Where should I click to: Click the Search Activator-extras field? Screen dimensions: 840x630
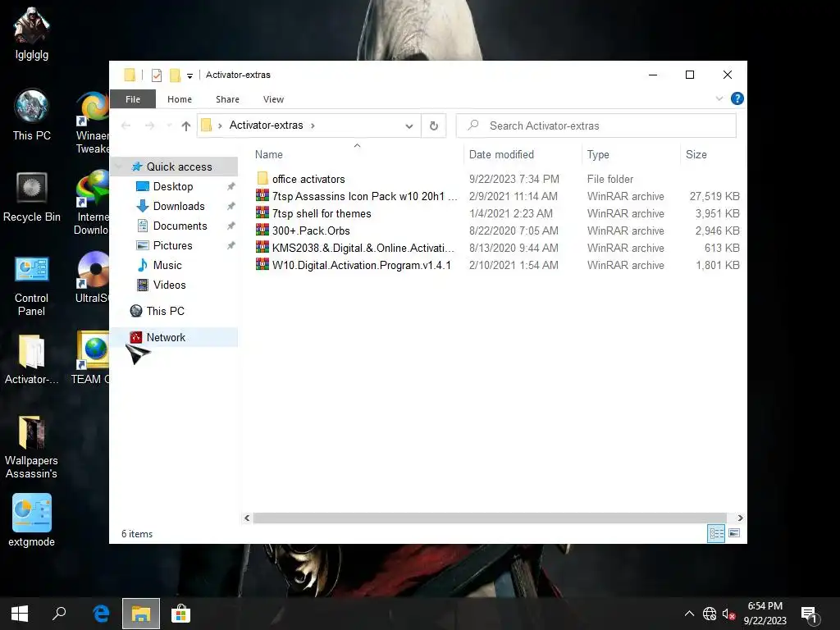(596, 126)
